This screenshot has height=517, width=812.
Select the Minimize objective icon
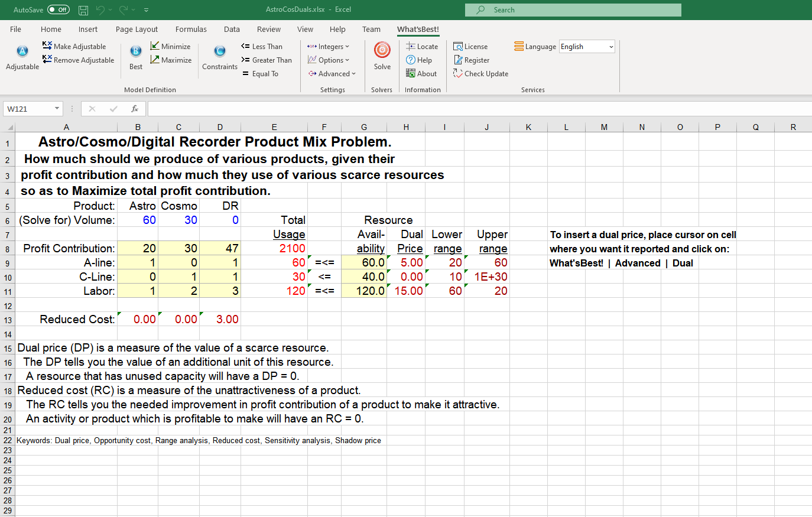pos(155,45)
